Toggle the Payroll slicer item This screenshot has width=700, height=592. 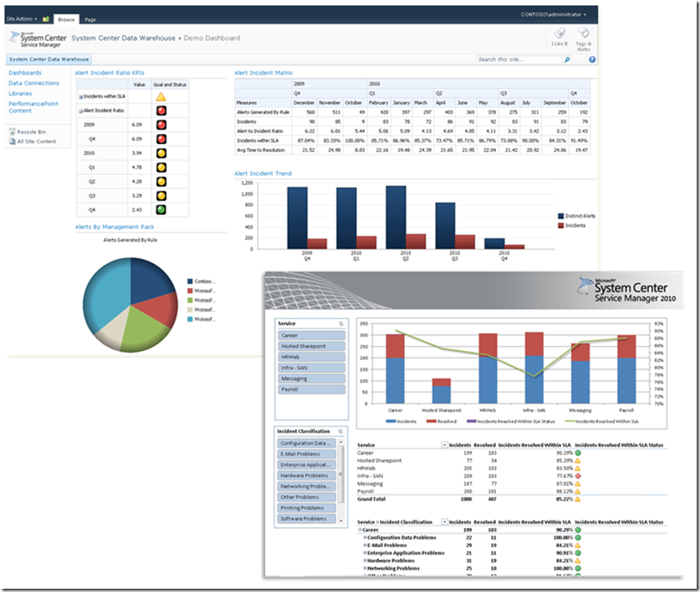pos(312,390)
